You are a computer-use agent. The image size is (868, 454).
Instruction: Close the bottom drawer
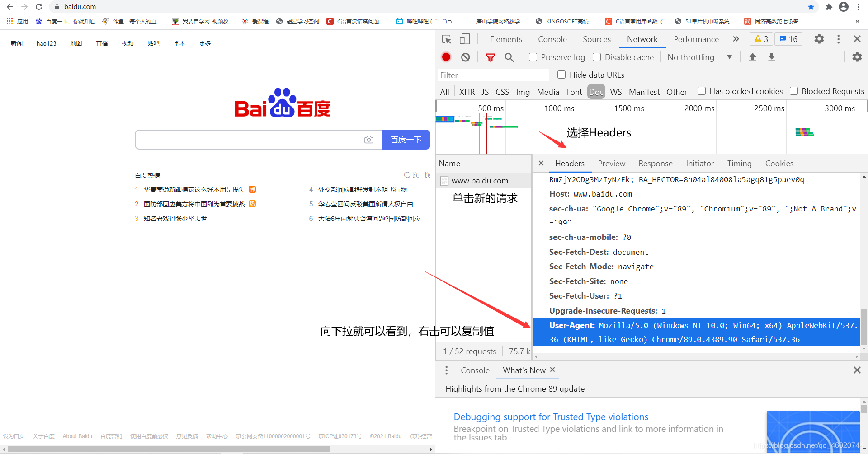click(857, 370)
